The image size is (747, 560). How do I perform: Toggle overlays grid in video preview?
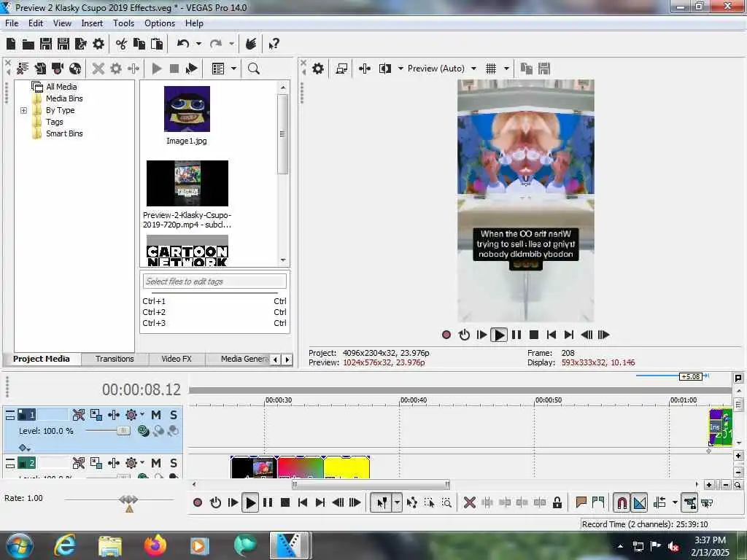[491, 69]
